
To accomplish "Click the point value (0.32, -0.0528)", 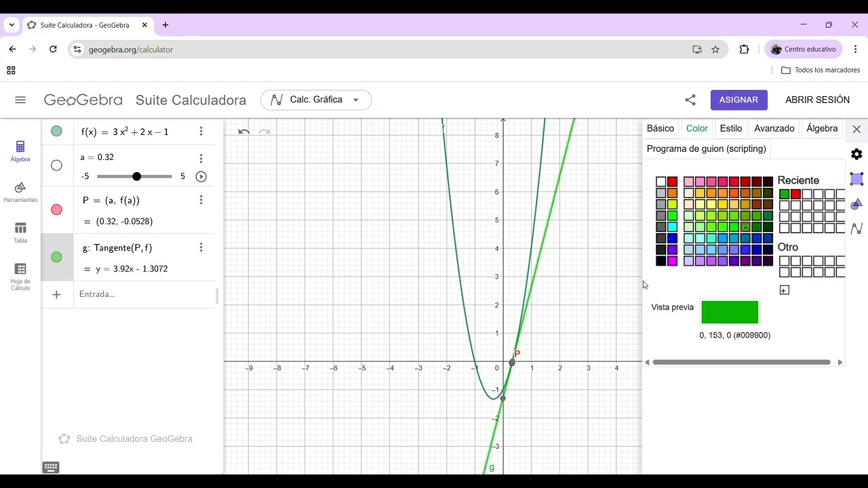I will 124,222.
